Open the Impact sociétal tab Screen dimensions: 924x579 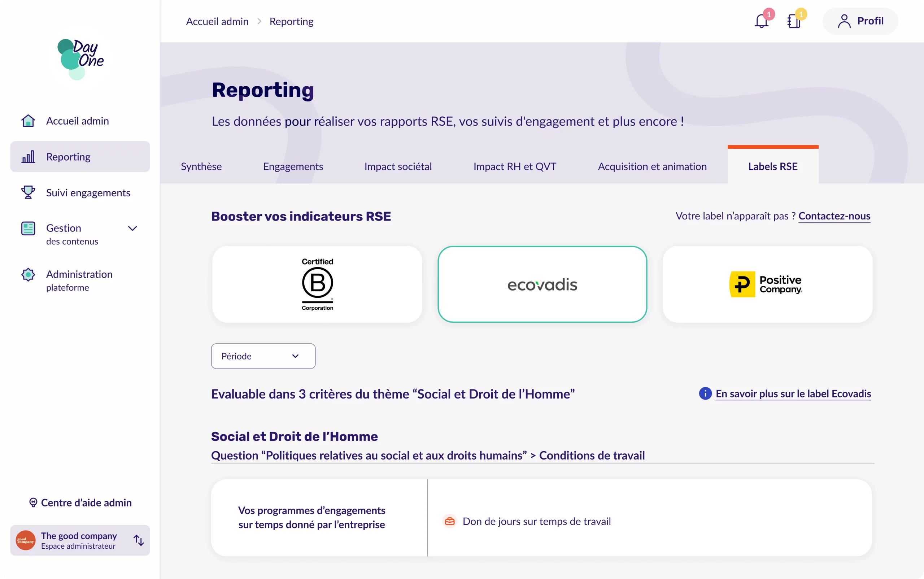pyautogui.click(x=398, y=166)
